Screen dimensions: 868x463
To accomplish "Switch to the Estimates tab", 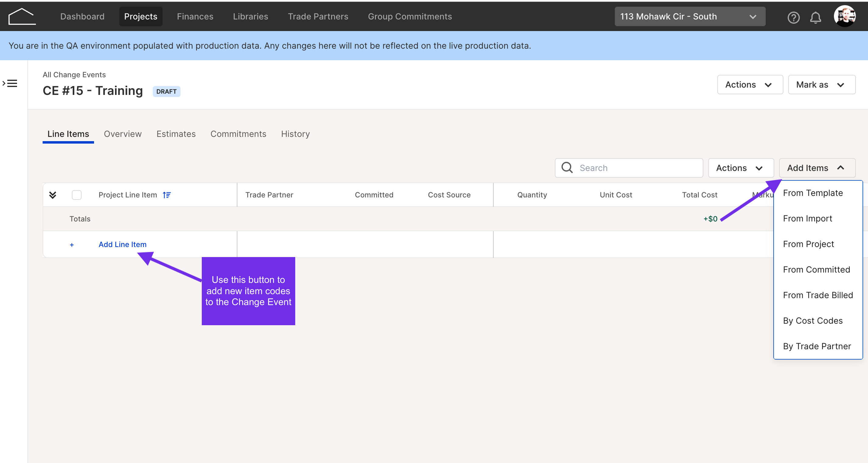I will [x=176, y=134].
